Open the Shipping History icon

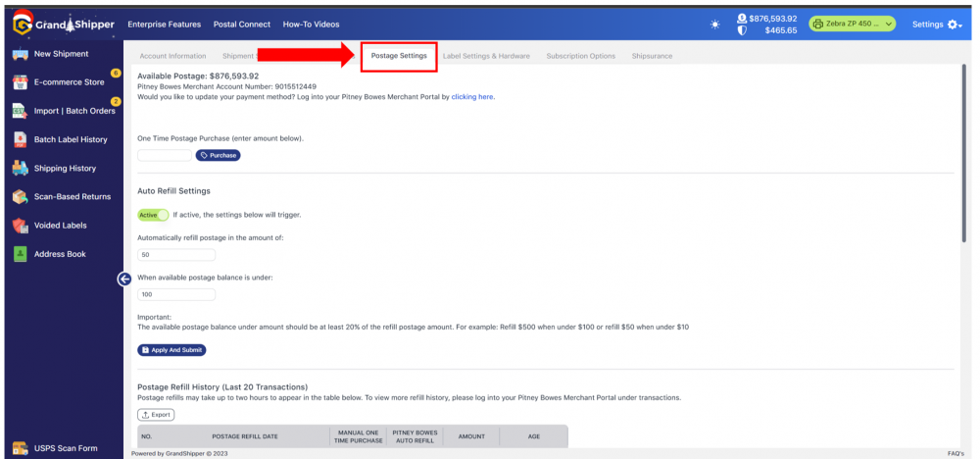[x=20, y=169]
